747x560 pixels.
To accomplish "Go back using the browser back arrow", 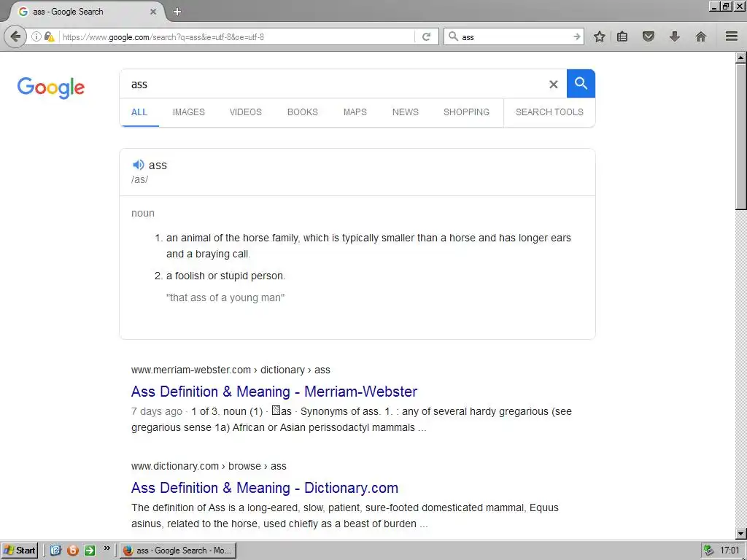I will (x=15, y=36).
